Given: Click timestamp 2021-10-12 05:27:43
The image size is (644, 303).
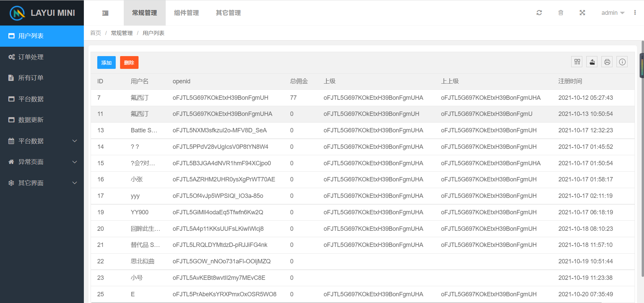Looking at the screenshot, I should point(586,98).
